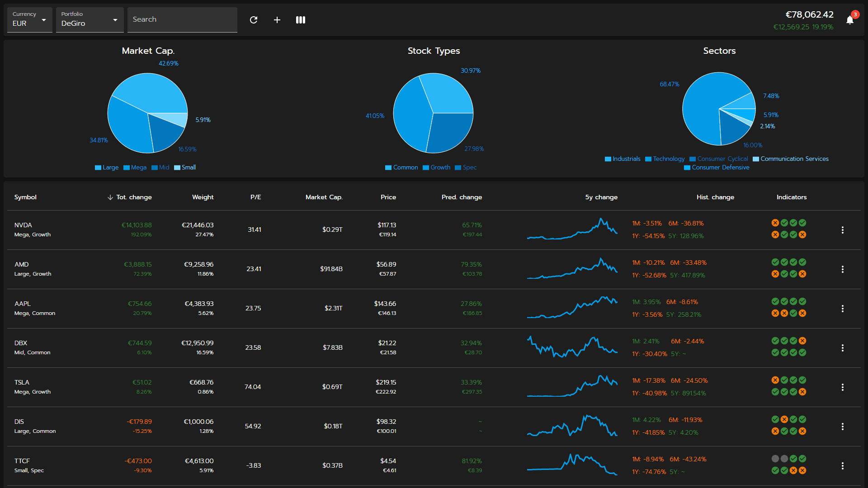Toggle Technology legend in Sectors chart

coord(665,159)
